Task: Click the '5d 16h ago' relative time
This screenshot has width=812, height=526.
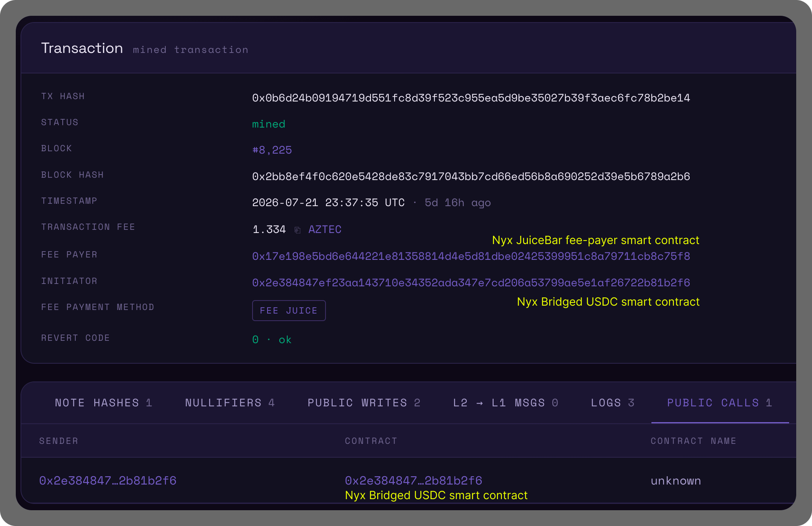Action: tap(458, 203)
